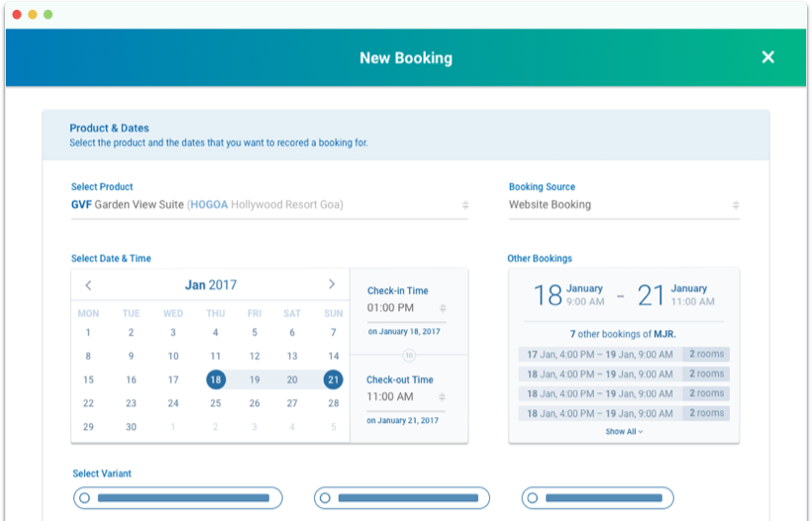
Task: Click the macOS yellow minimize button
Action: pyautogui.click(x=33, y=15)
